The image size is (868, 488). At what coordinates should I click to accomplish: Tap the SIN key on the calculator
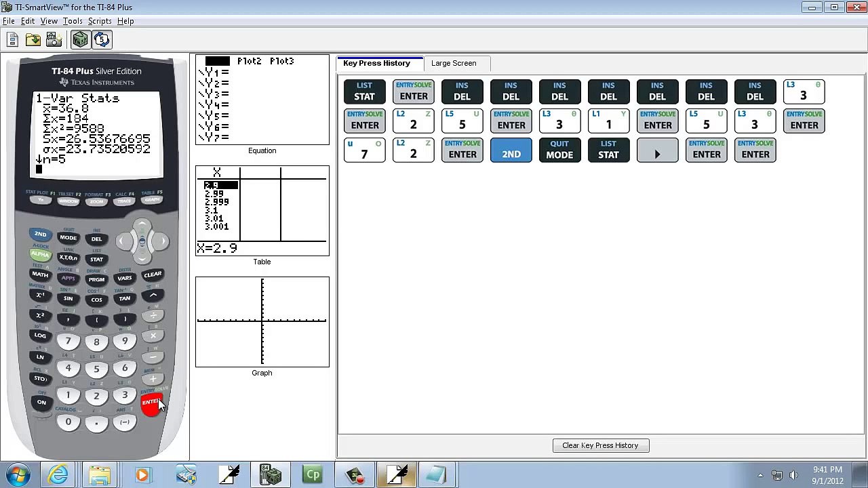click(68, 299)
